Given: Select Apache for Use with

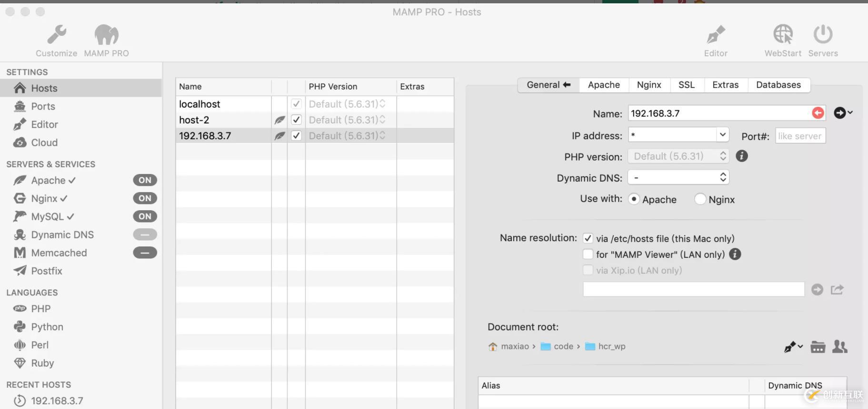Looking at the screenshot, I should tap(634, 199).
